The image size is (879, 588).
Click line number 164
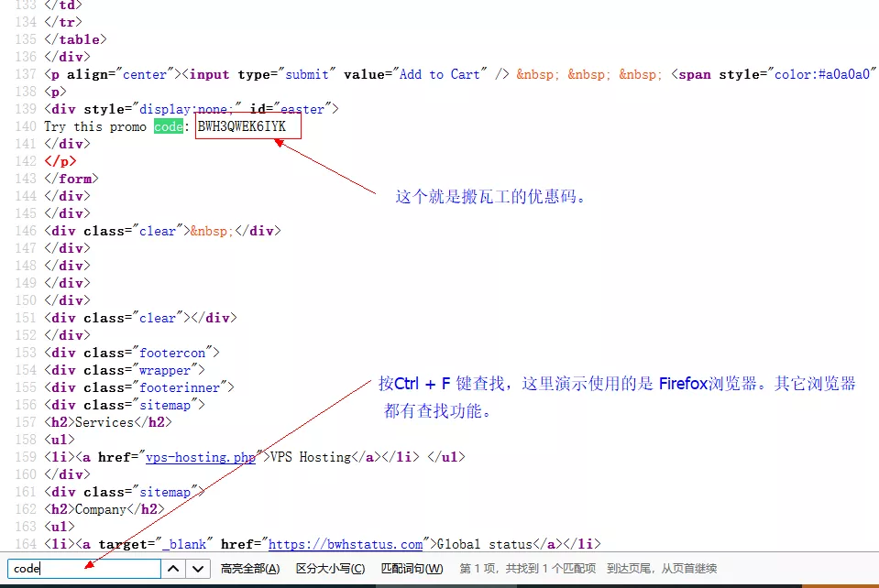(26, 544)
